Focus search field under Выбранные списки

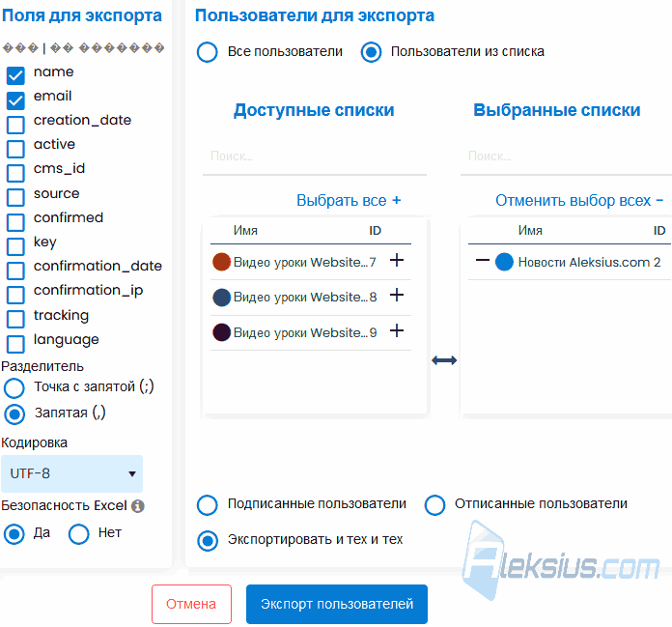point(566,157)
